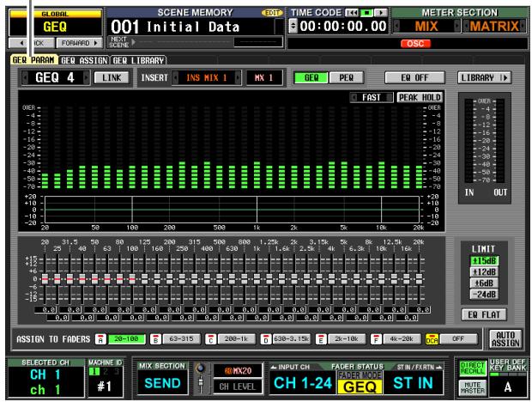Click the AUTO ASSIGN button
Viewport: 532px width, 402px height.
pos(505,339)
